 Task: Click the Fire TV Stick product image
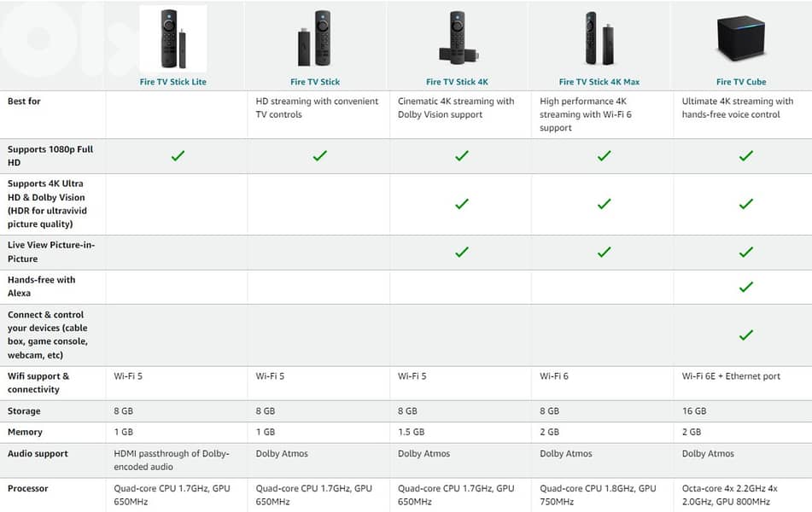[314, 38]
